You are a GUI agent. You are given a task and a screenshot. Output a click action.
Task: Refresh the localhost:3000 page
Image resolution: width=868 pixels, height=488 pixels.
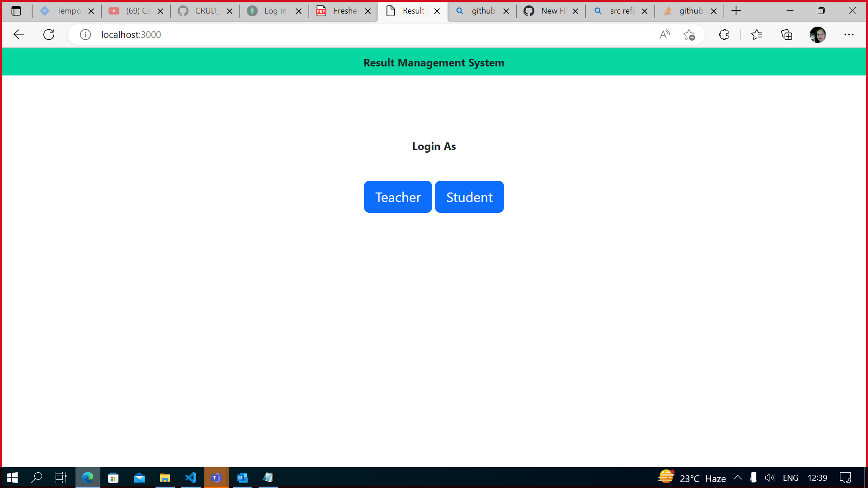point(49,34)
